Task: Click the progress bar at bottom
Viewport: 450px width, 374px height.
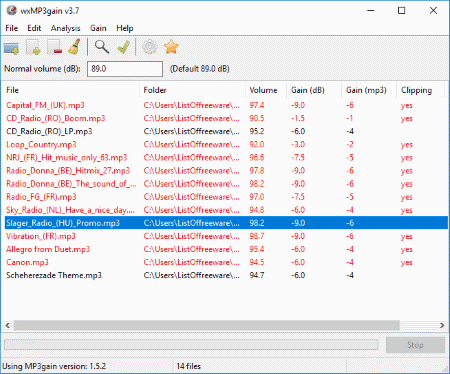Action: click(x=191, y=345)
